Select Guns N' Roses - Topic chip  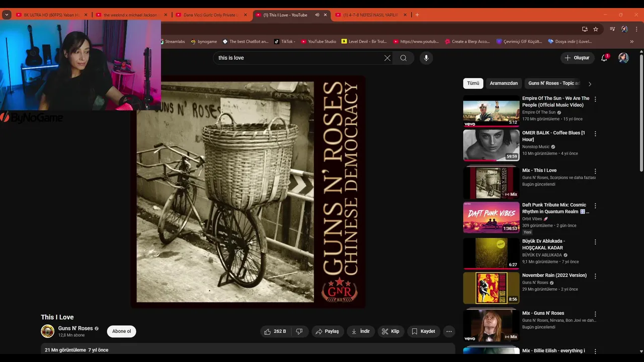point(553,83)
